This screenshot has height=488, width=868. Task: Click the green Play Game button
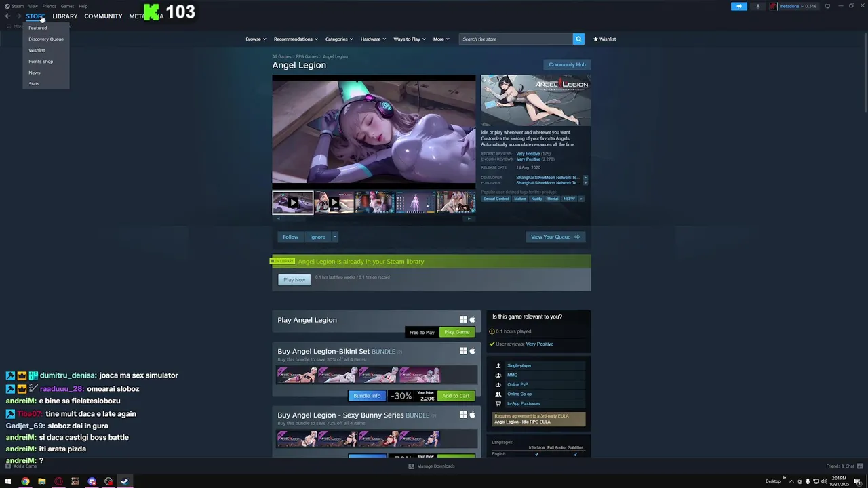tap(457, 332)
